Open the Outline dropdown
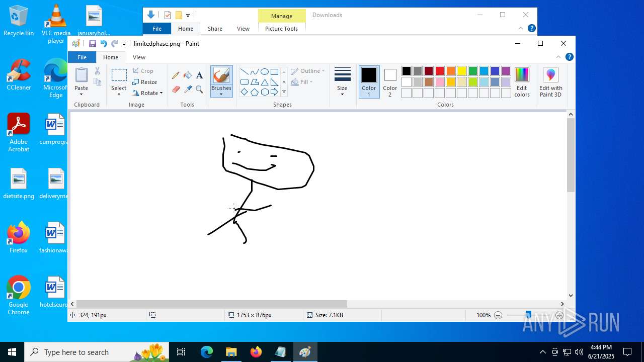644x362 pixels. (307, 71)
